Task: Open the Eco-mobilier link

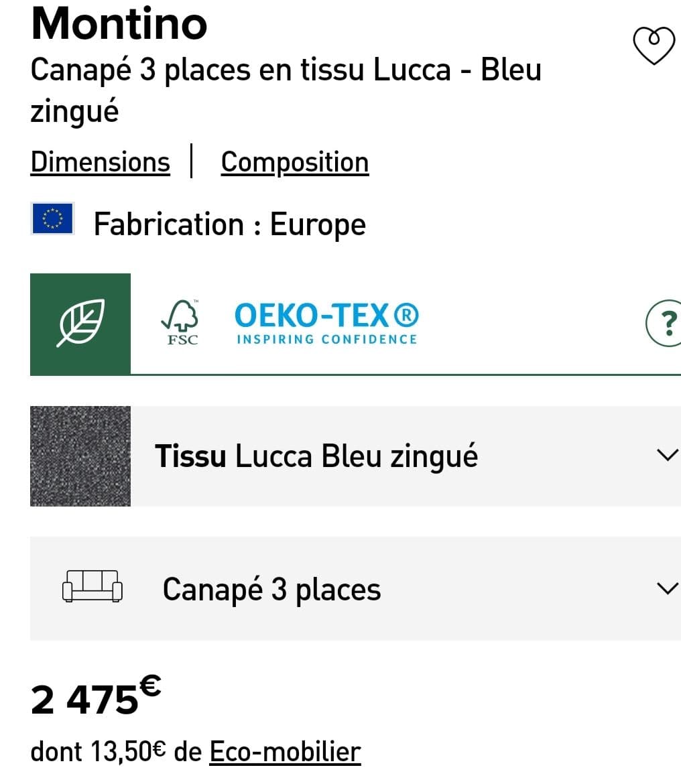Action: (x=285, y=752)
